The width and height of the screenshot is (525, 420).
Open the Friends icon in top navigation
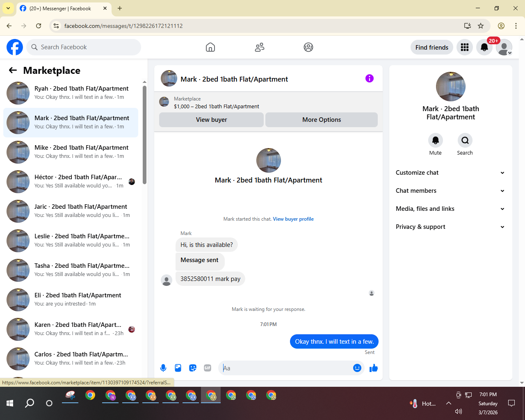click(x=260, y=47)
